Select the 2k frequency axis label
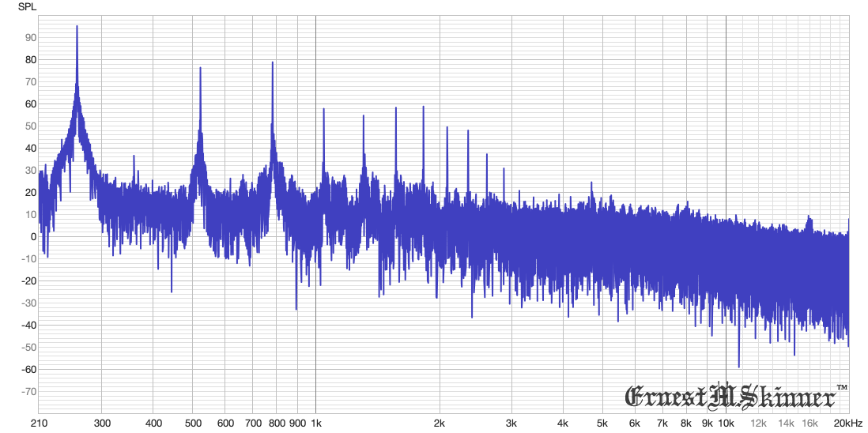The image size is (868, 433). point(440,423)
